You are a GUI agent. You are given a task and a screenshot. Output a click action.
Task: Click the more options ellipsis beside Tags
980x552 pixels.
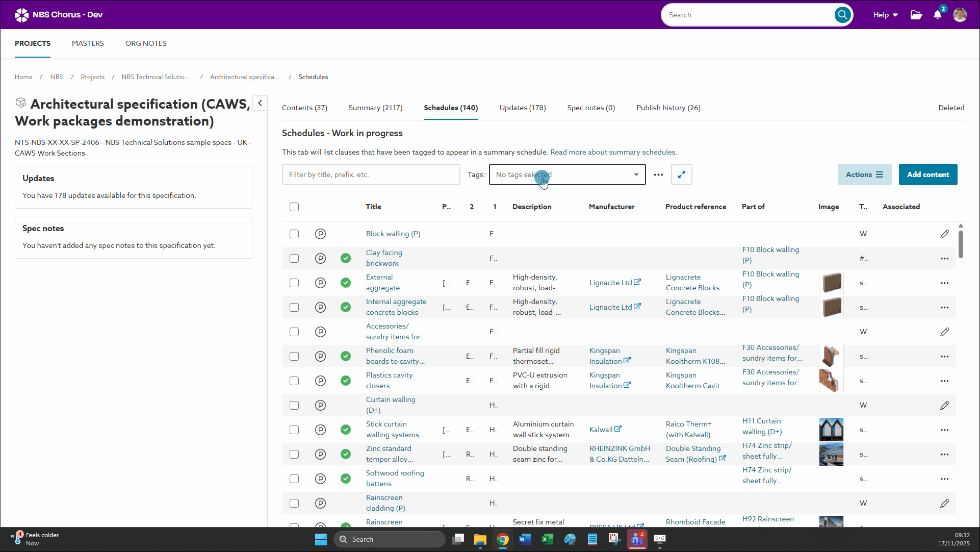coord(659,174)
